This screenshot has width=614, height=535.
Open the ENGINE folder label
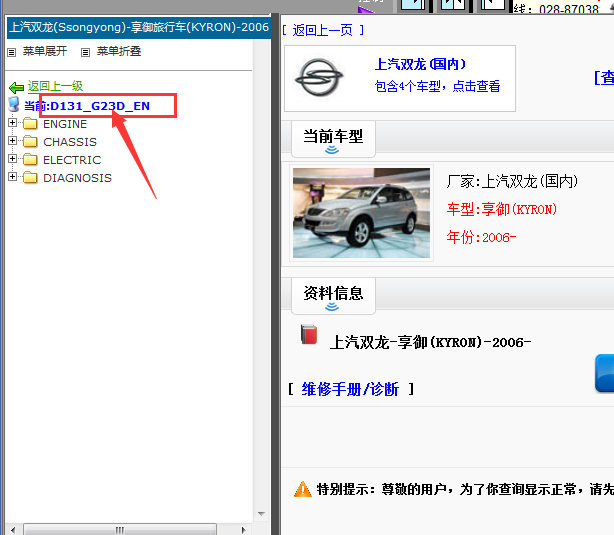(x=65, y=124)
